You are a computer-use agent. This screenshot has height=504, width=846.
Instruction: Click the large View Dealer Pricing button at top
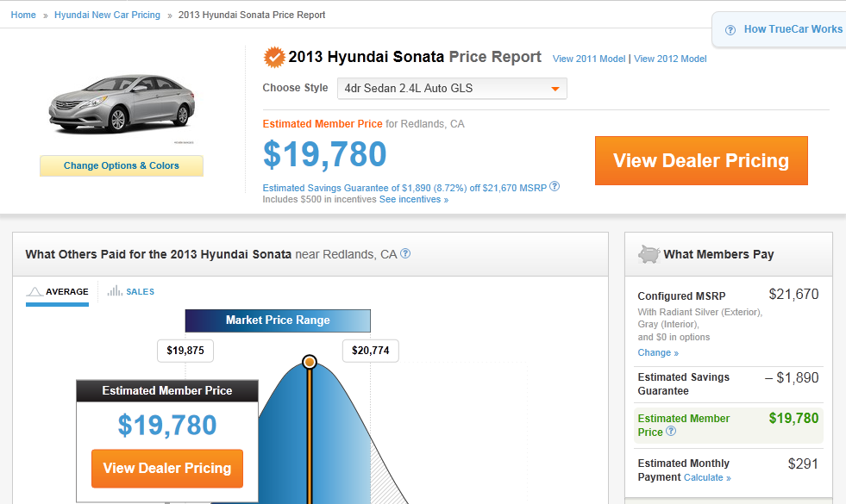pyautogui.click(x=701, y=160)
